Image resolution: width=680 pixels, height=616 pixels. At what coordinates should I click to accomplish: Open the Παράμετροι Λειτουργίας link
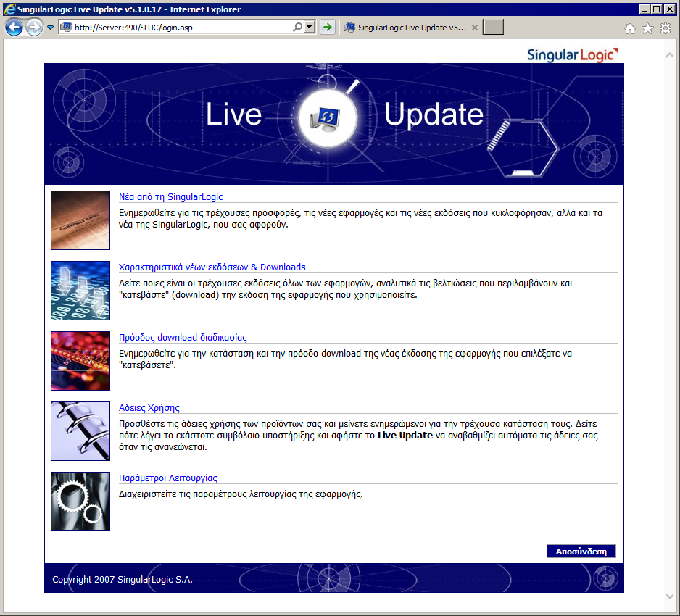168,478
